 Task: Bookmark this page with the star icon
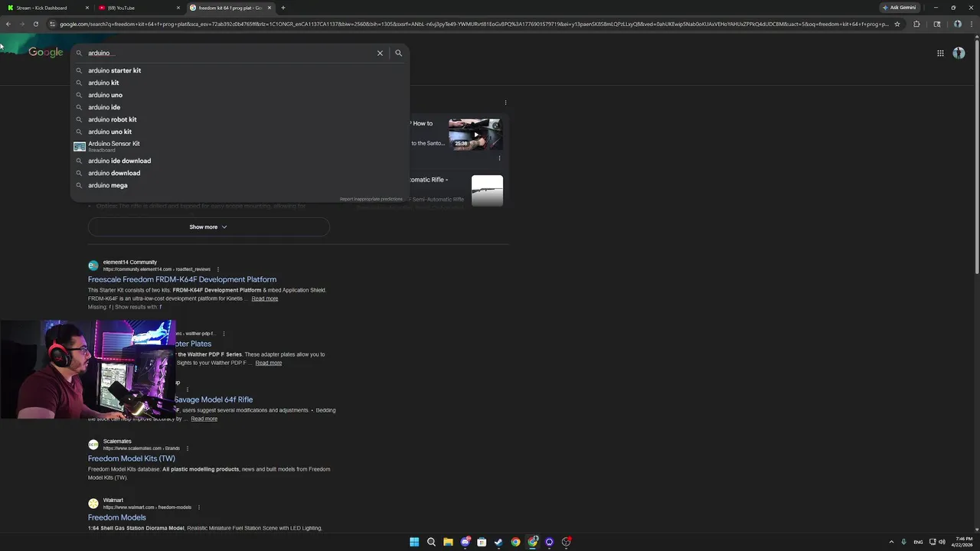click(x=897, y=24)
